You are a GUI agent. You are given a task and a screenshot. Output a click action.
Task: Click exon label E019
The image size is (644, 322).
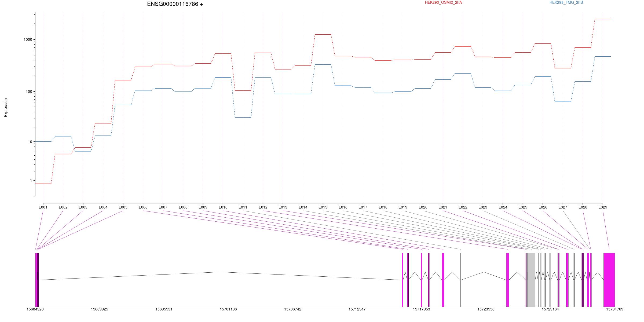click(403, 207)
